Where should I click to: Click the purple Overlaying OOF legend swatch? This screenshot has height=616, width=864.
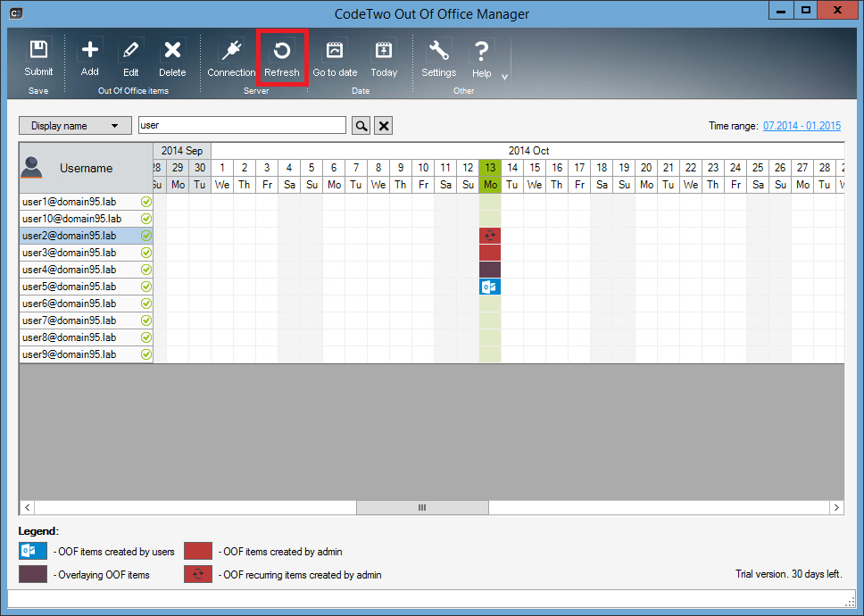point(33,574)
